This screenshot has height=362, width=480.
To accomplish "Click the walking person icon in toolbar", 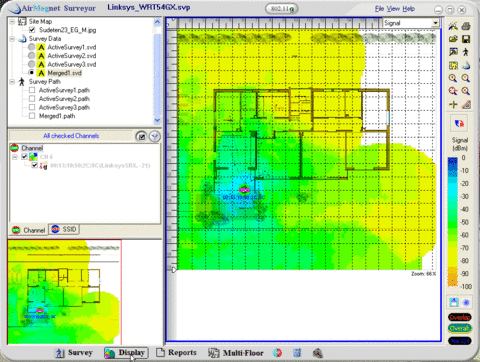I will (x=466, y=52).
